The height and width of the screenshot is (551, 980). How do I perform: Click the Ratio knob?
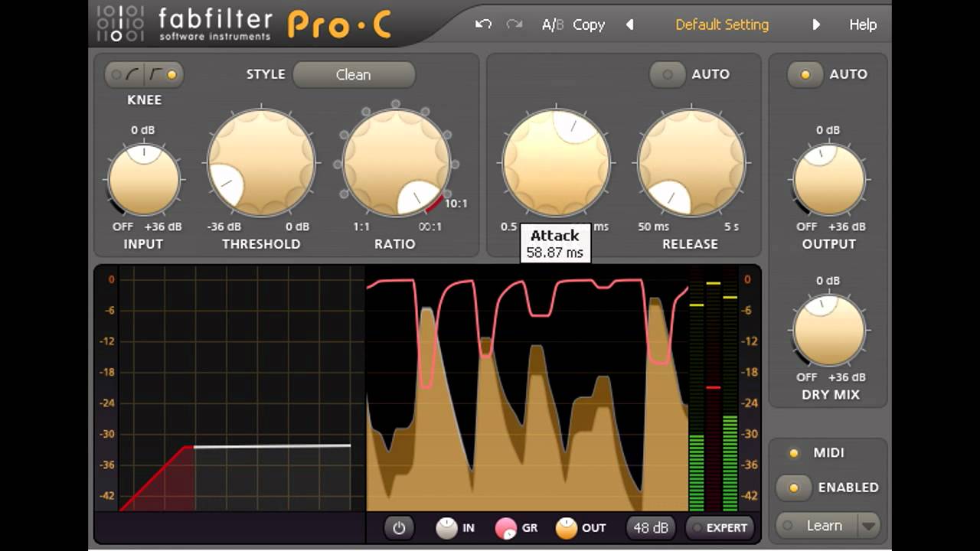(396, 162)
